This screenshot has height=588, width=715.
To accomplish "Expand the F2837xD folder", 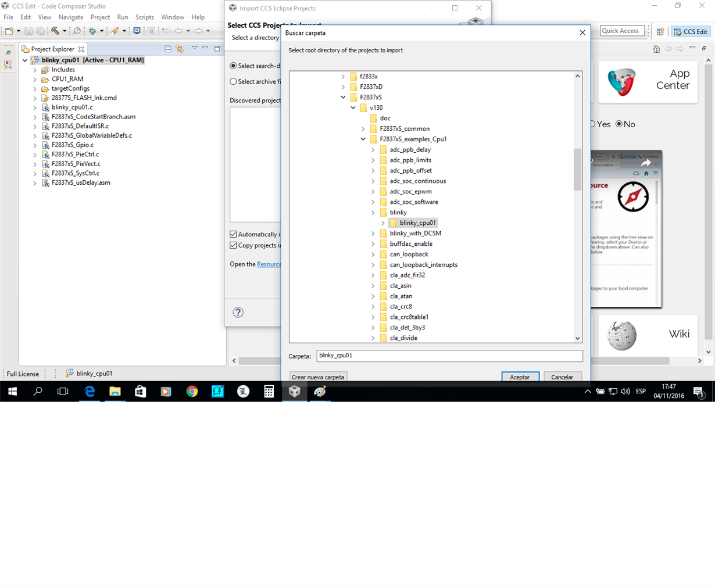I will [x=343, y=87].
